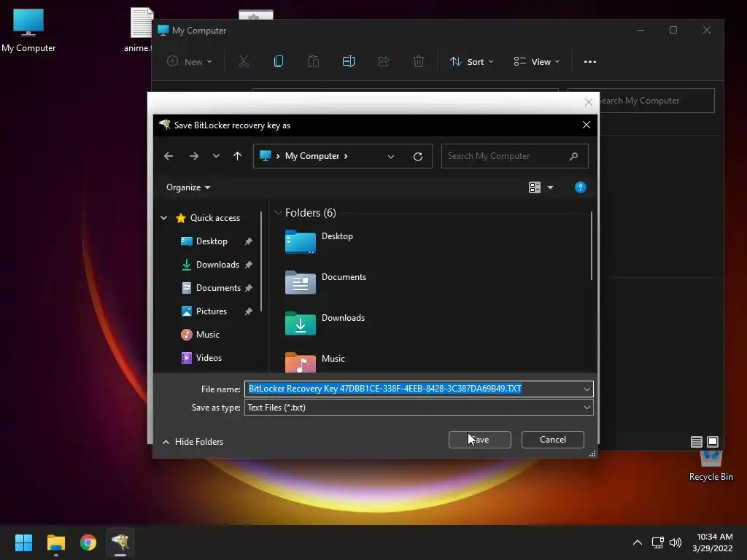Select the Documents folder icon in file list
The image size is (747, 560).
pyautogui.click(x=300, y=282)
